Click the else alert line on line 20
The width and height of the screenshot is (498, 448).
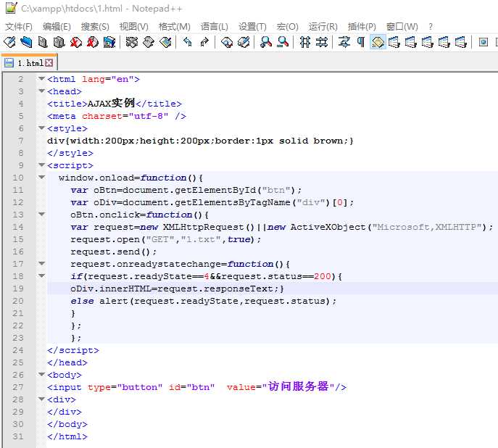coord(203,301)
